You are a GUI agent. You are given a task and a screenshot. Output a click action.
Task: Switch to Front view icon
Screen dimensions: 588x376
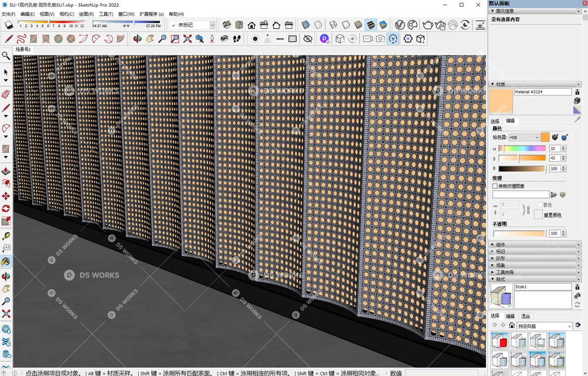(x=252, y=25)
